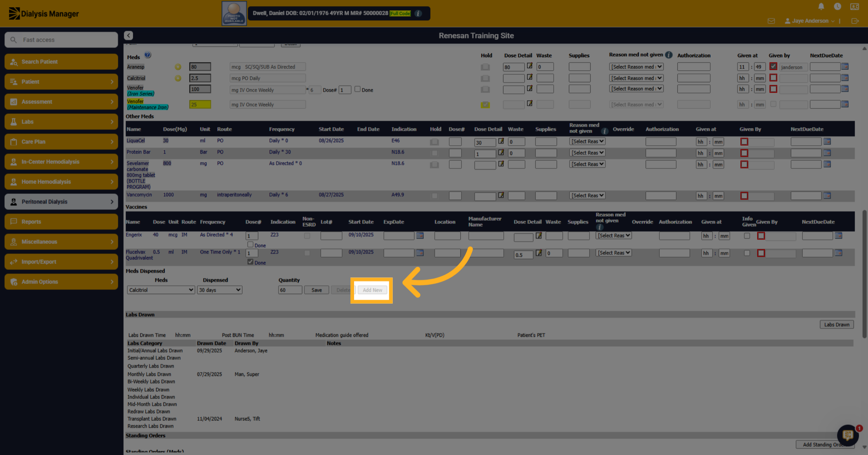
Task: Toggle Aranesp Given by checkbox
Action: point(773,67)
